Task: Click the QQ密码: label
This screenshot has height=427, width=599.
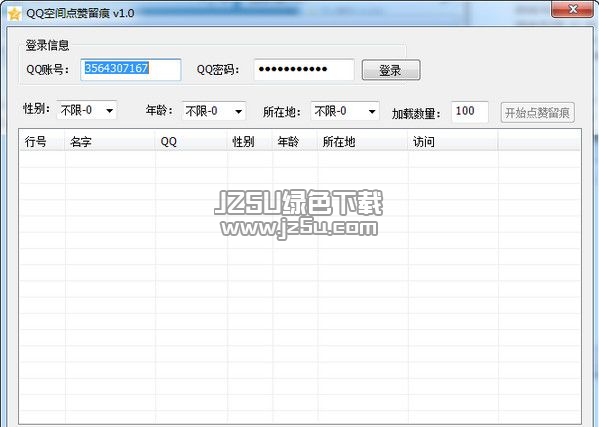Action: pos(218,70)
